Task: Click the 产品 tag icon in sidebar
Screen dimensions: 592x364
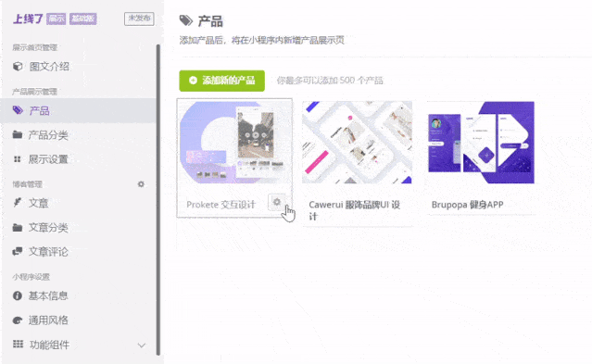Action: coord(18,110)
